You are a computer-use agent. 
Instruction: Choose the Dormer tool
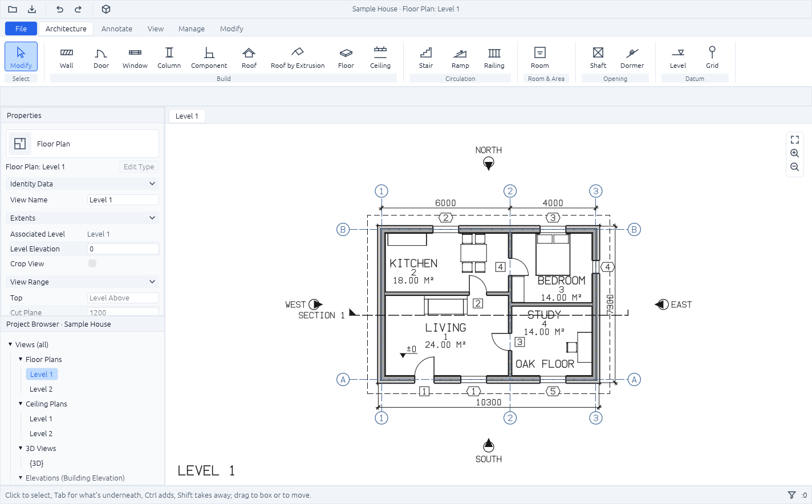coord(632,57)
